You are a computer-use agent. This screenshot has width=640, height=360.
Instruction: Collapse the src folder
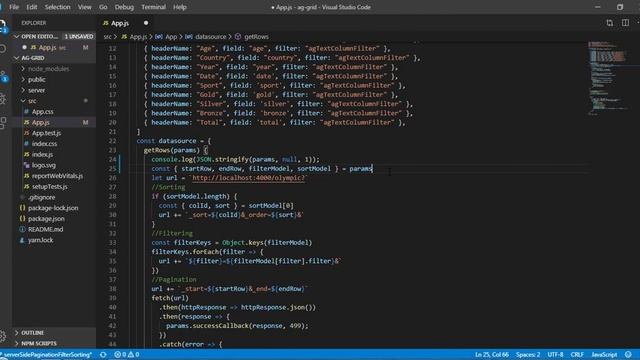23,101
